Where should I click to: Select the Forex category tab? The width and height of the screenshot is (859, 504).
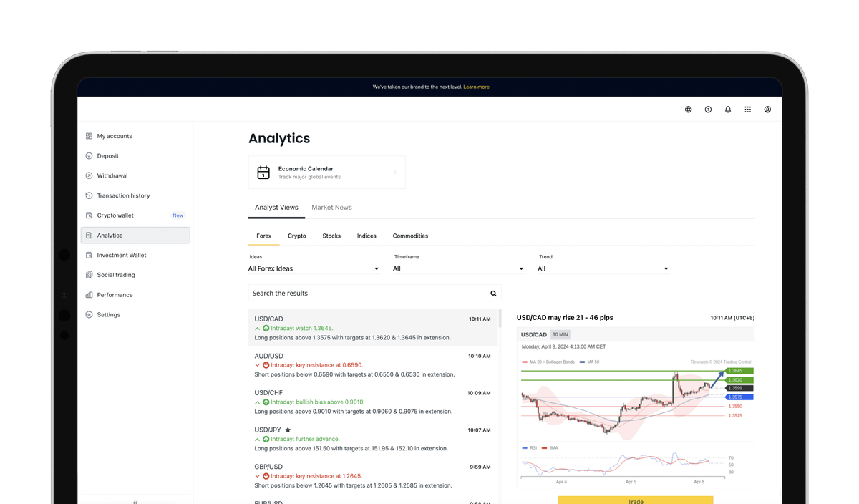pyautogui.click(x=263, y=236)
